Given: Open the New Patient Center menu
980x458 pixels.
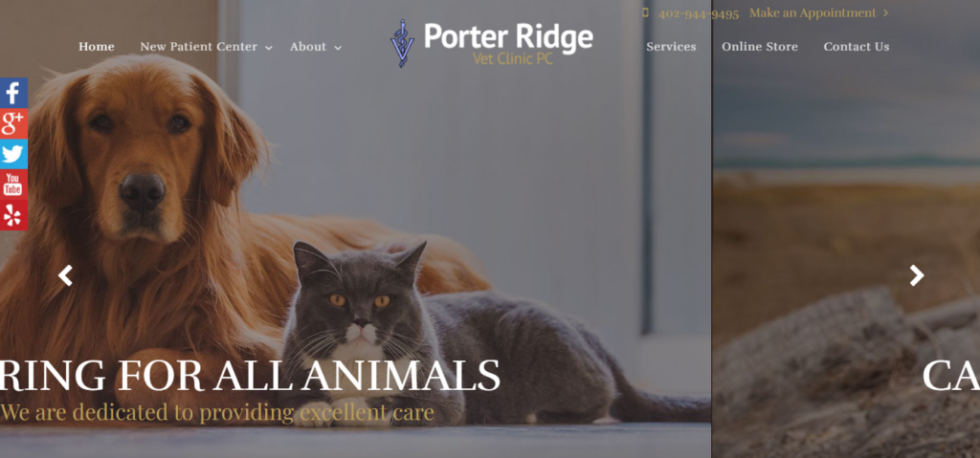Looking at the screenshot, I should point(199,47).
